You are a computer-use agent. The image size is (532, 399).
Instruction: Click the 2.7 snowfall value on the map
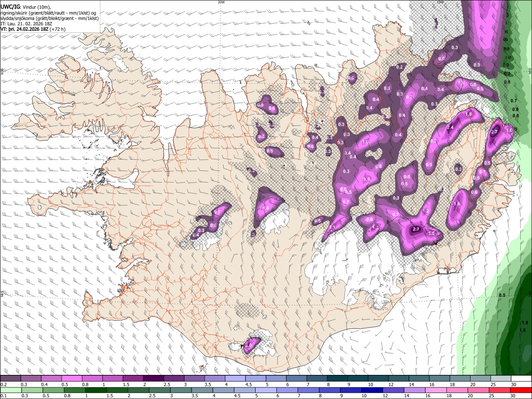pos(416,229)
